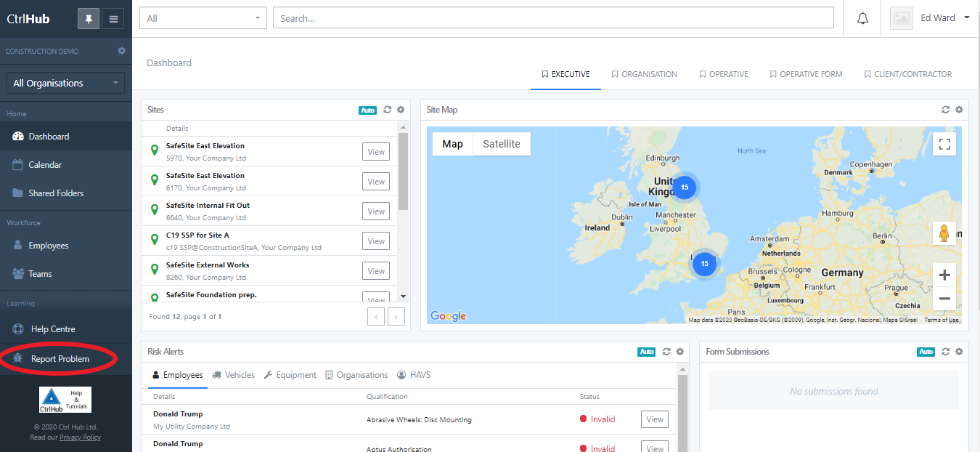This screenshot has height=452, width=980.
Task: Select Organisations tab in Risk Alerts
Action: click(356, 375)
